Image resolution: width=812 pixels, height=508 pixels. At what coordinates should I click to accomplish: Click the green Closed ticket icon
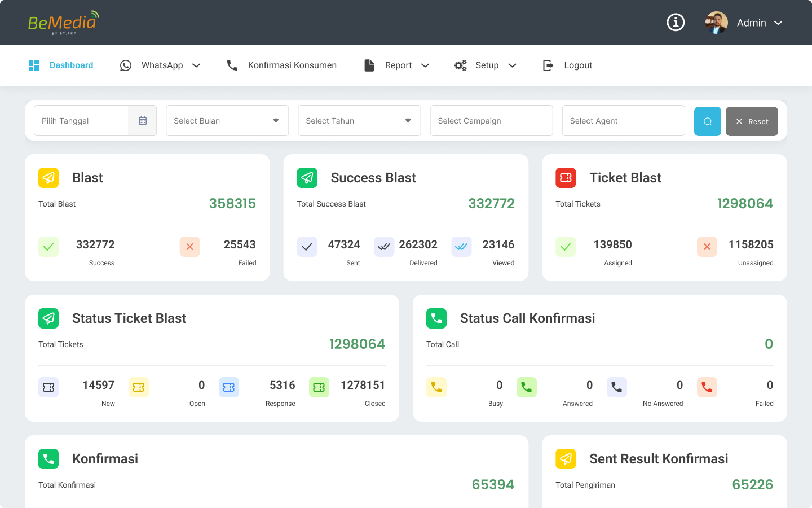[319, 387]
